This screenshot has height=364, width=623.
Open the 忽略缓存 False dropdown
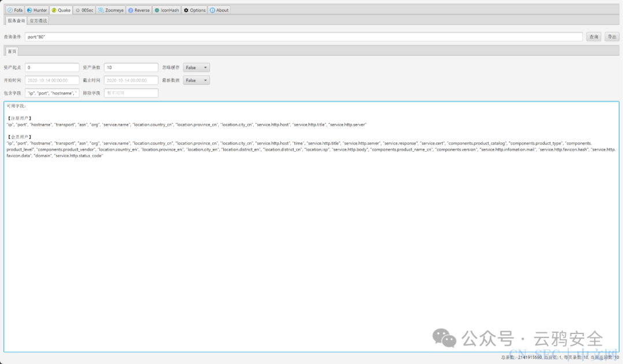point(196,67)
